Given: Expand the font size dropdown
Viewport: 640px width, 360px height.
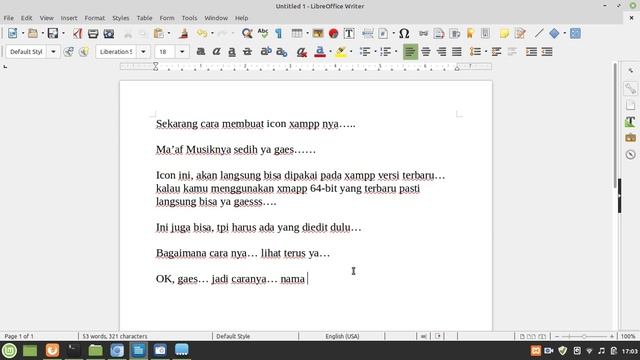Looking at the screenshot, I should (182, 52).
